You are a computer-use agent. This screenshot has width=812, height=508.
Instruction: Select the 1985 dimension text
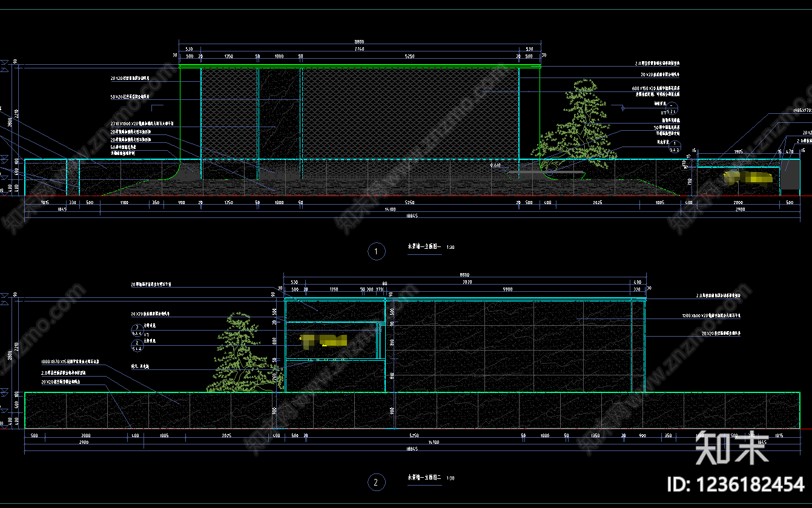point(738,151)
